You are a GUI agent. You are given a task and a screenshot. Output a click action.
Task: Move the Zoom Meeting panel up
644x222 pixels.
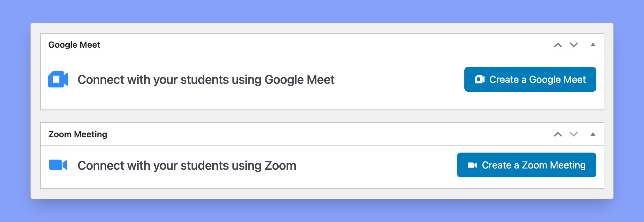pos(558,134)
